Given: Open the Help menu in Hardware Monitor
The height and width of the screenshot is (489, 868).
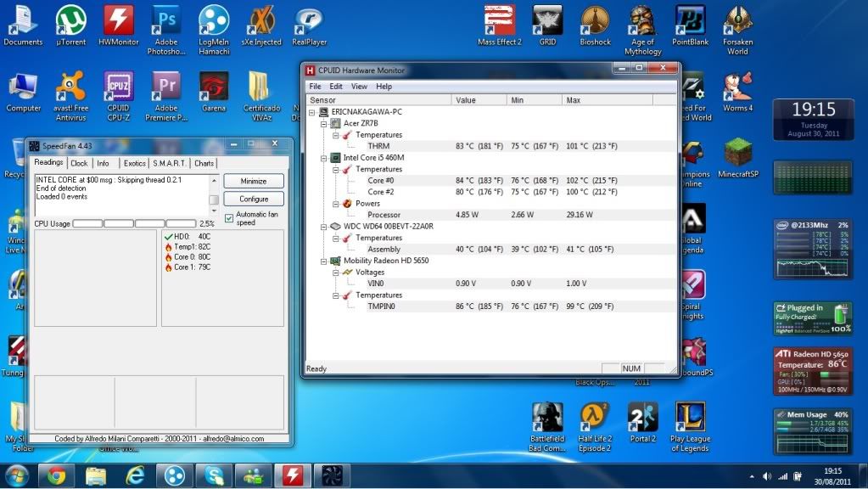Looking at the screenshot, I should coord(384,87).
